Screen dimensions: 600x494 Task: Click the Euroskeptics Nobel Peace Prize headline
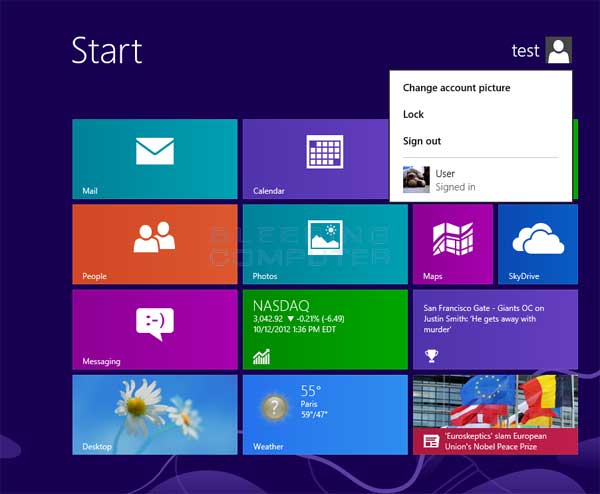coord(496,441)
